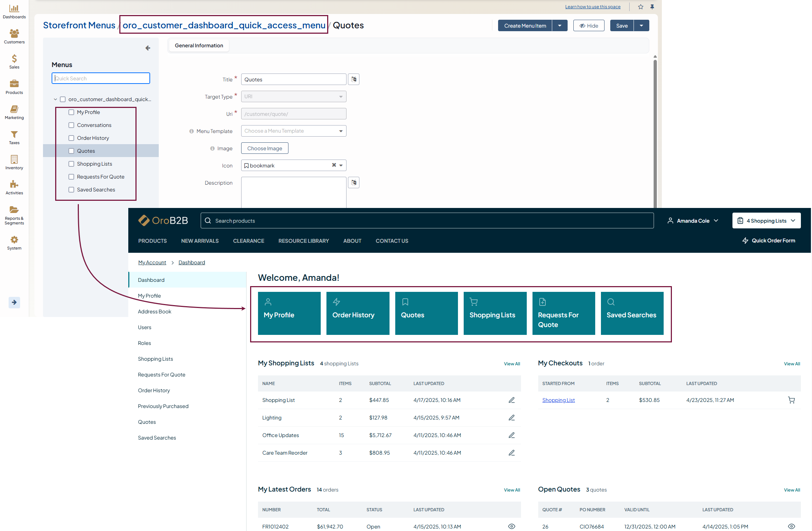
Task: Select the Saved Searches menu checkbox
Action: 71,190
